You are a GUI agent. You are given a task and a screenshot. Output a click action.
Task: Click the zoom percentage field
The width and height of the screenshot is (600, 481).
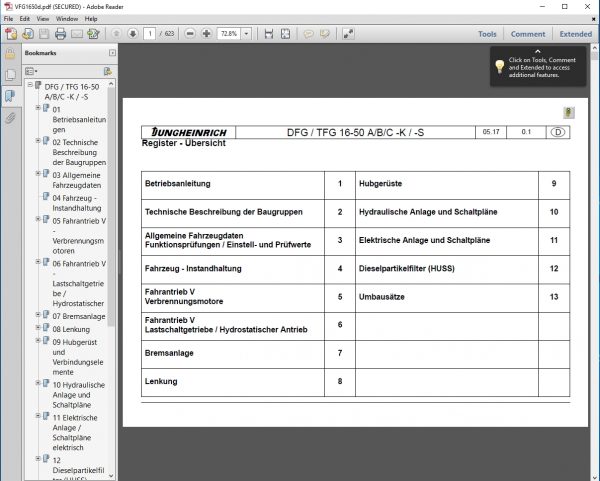tap(229, 34)
